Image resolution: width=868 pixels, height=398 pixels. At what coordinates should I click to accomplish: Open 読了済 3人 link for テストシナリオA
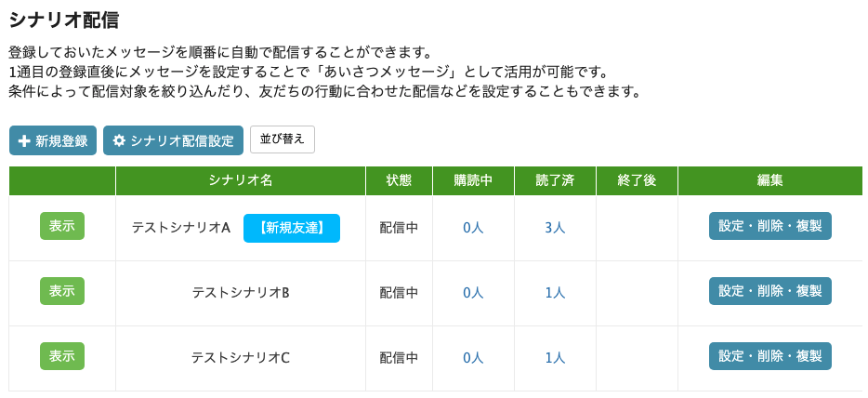point(555,228)
